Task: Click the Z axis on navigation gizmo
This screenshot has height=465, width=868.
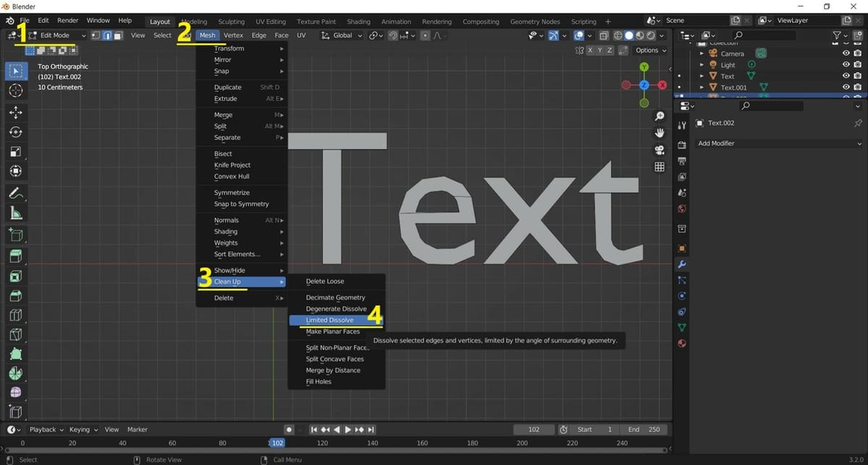Action: (644, 85)
